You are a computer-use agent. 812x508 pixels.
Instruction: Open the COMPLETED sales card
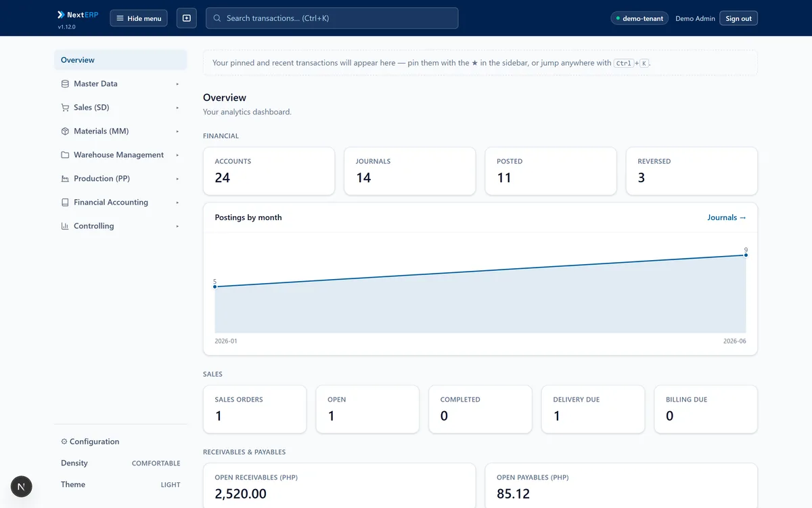click(480, 409)
